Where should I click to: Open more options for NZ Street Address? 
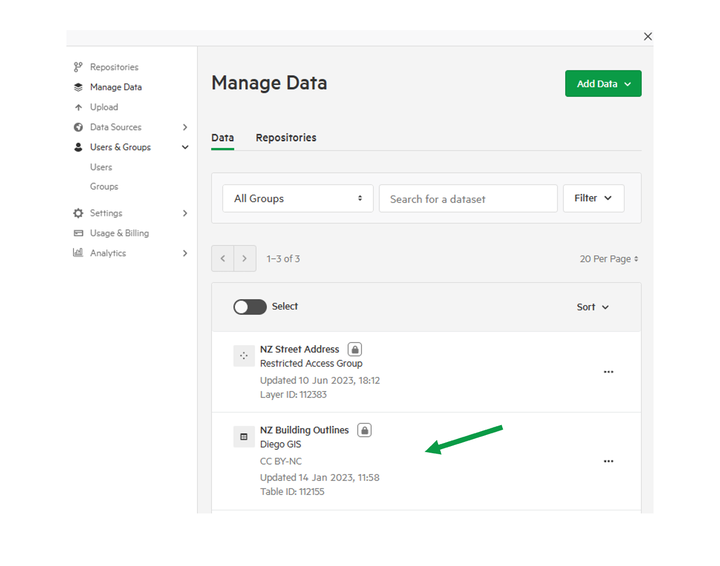[x=608, y=372]
